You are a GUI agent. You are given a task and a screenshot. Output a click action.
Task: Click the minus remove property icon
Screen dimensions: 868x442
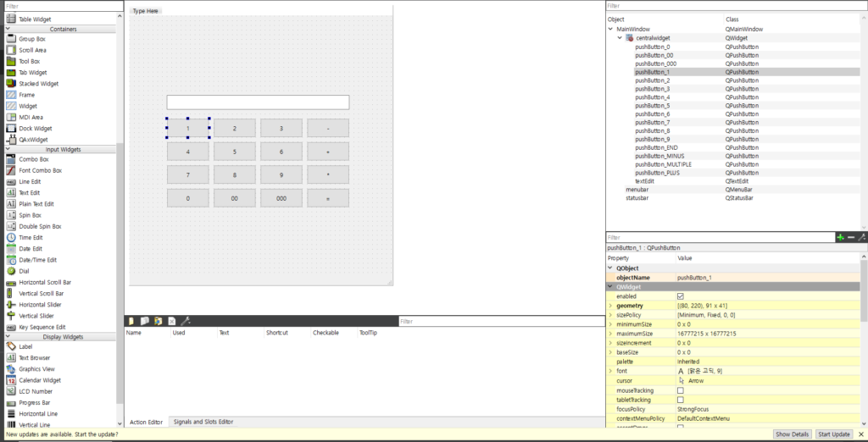click(851, 237)
